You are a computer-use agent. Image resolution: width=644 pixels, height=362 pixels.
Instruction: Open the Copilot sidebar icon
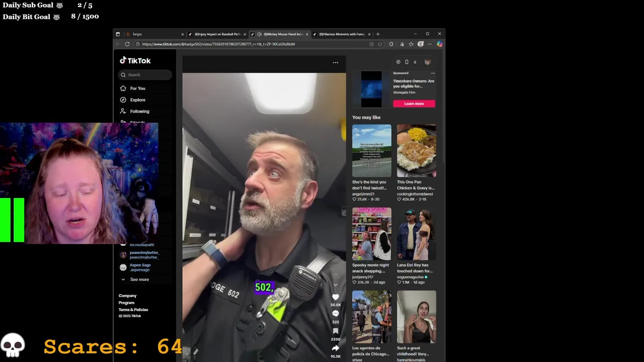(439, 44)
